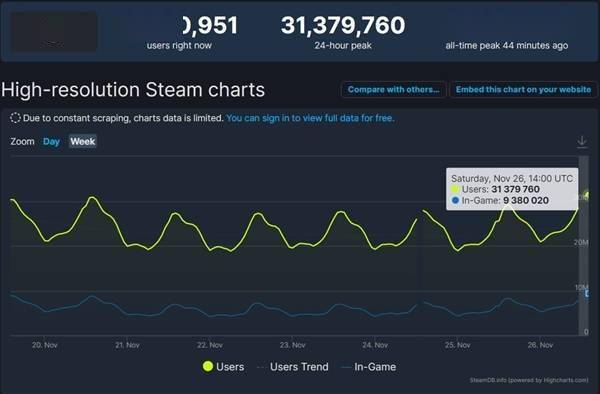
Task: Click the Users Trend dashed legend marker
Action: coord(261,367)
